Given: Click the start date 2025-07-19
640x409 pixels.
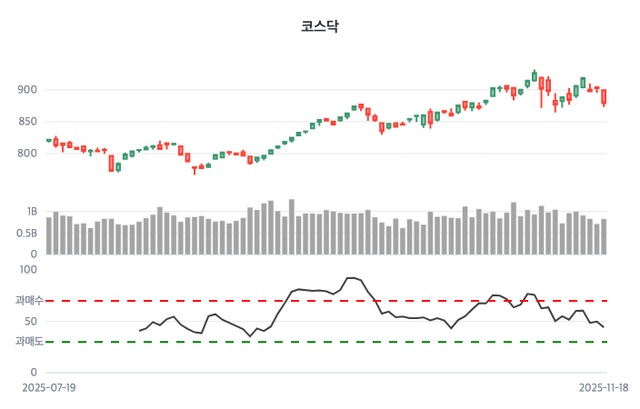Looking at the screenshot, I should click(x=49, y=387).
